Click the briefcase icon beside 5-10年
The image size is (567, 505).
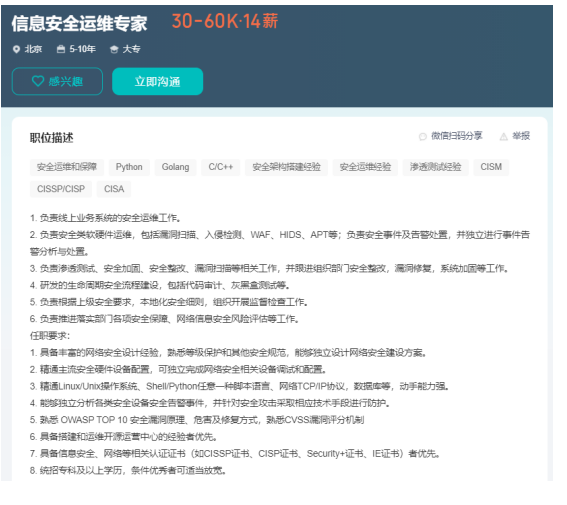click(61, 49)
